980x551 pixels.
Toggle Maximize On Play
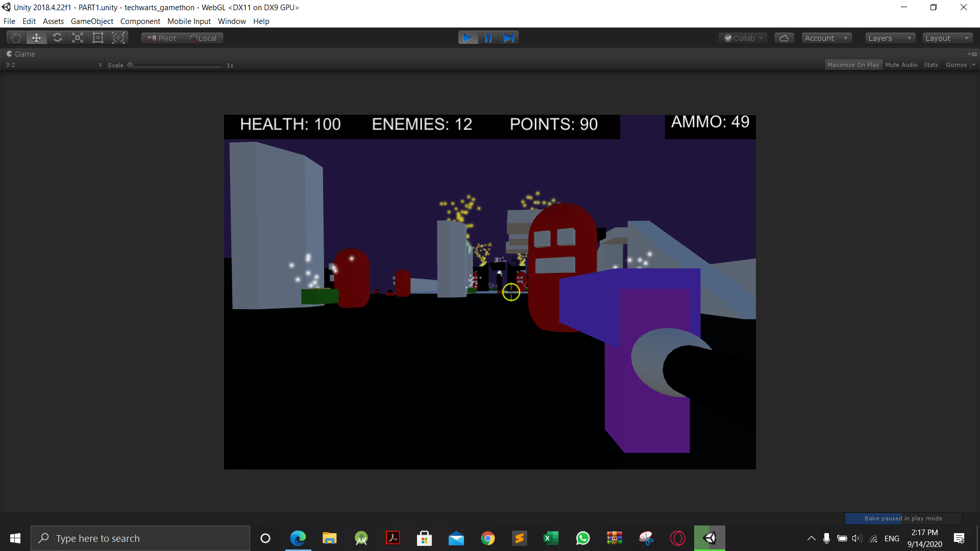click(853, 65)
